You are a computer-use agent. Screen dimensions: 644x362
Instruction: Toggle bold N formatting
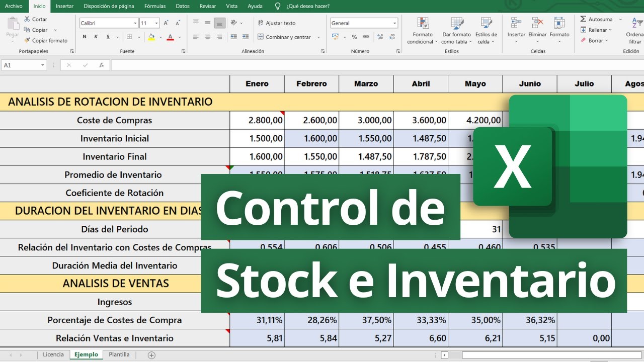[85, 37]
